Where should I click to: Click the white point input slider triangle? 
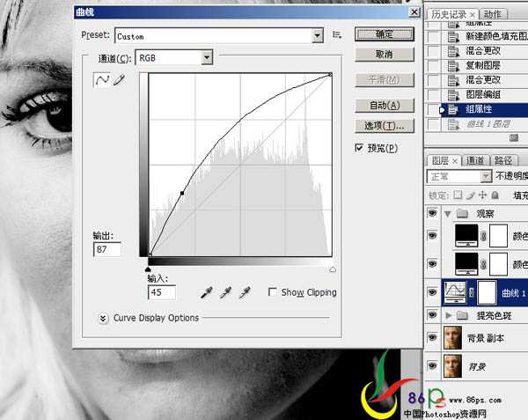tap(333, 269)
